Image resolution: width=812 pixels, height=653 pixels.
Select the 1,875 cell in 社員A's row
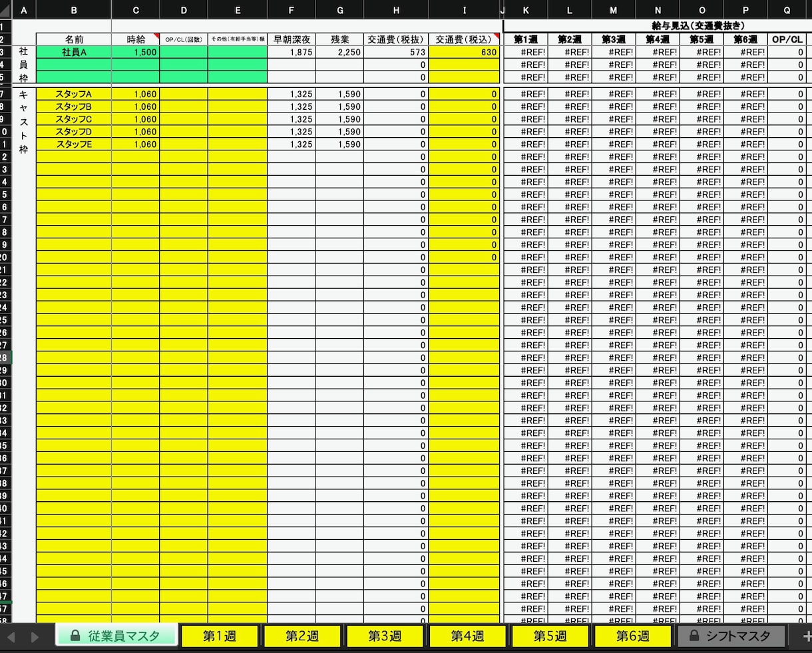(292, 52)
